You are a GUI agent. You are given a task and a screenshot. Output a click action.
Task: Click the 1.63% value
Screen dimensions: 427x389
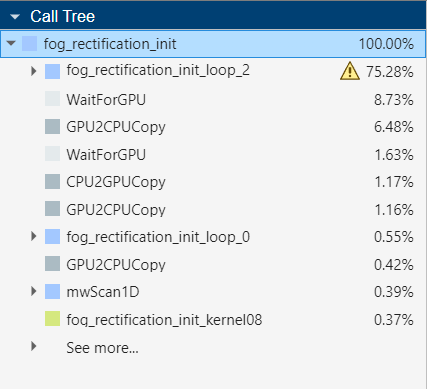point(394,154)
